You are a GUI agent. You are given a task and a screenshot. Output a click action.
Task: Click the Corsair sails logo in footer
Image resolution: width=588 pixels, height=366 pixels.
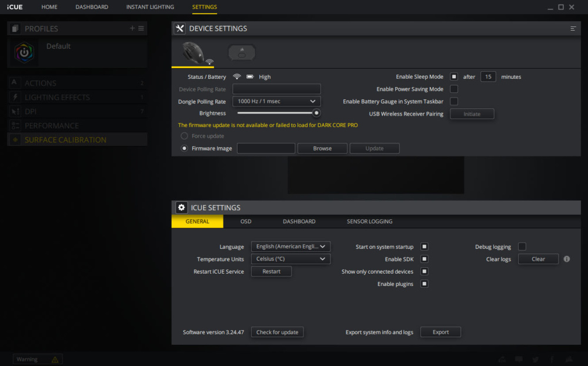pyautogui.click(x=569, y=360)
